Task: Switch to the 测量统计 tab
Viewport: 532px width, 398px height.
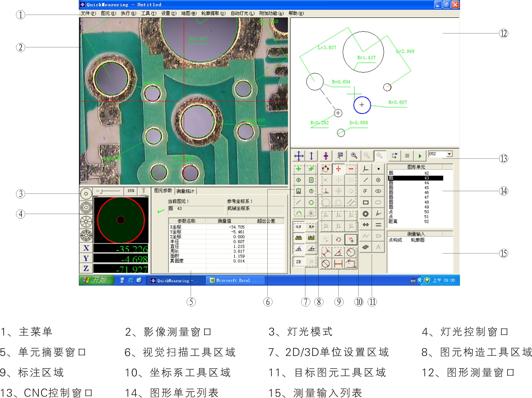Action: 185,191
